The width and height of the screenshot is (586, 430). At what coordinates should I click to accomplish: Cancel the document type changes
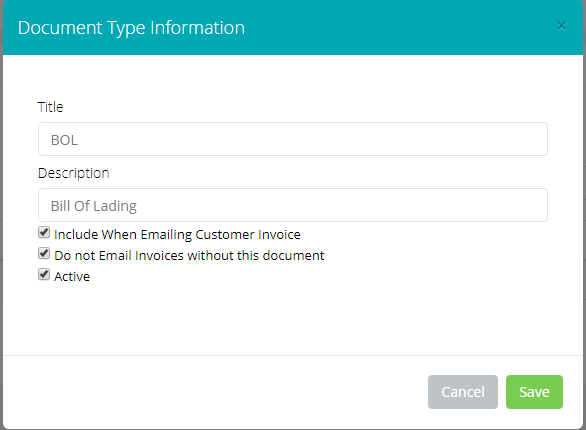pos(463,392)
